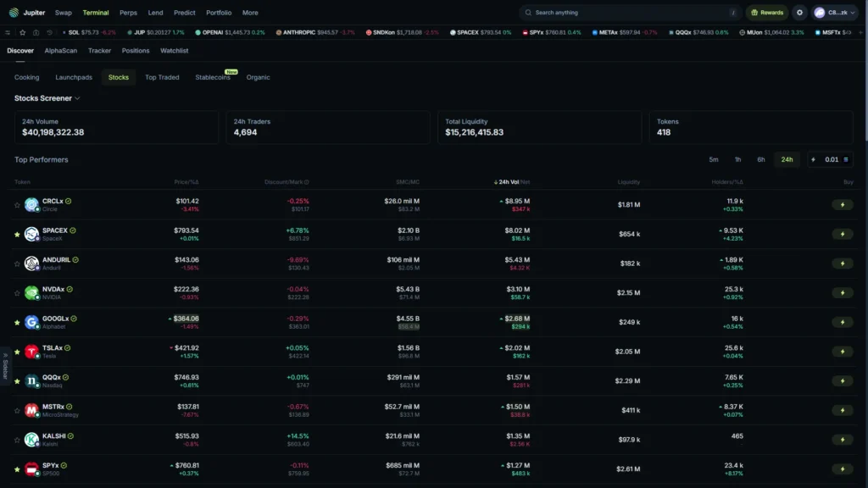Viewport: 868px width, 488px height.
Task: Select the 1h timeframe
Action: pyautogui.click(x=737, y=159)
